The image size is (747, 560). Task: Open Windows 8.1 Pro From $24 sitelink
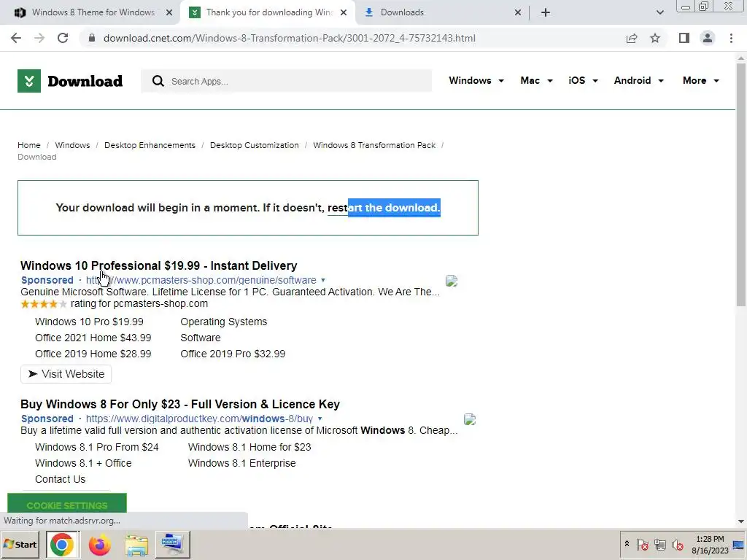coord(97,447)
